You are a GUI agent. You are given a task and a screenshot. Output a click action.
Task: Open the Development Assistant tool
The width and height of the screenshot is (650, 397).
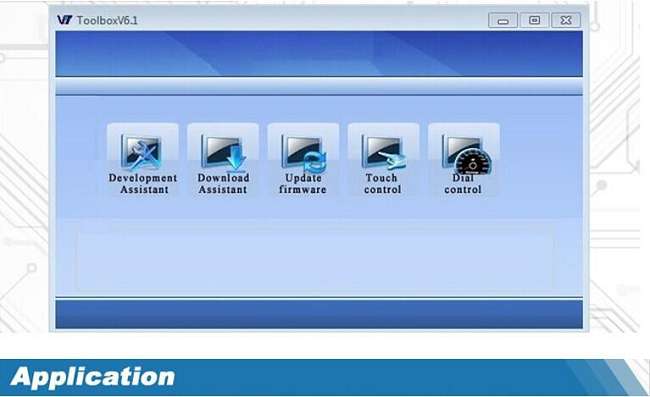143,160
